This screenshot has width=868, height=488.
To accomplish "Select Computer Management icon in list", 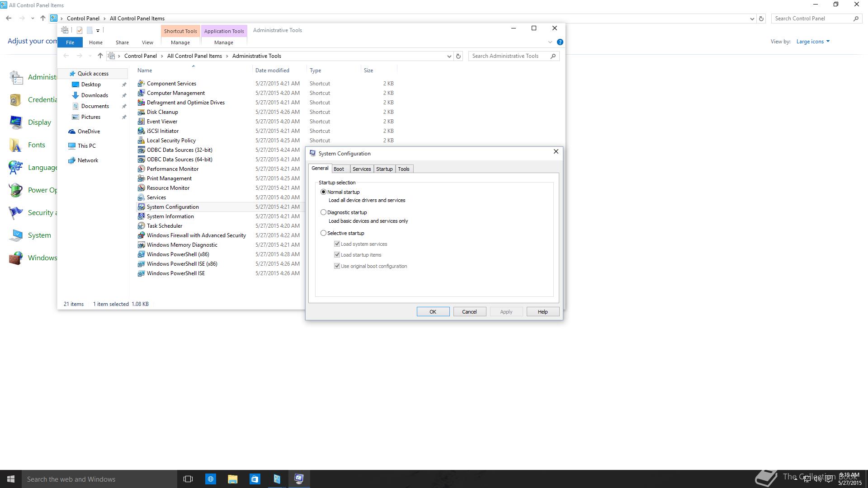I will (x=141, y=93).
